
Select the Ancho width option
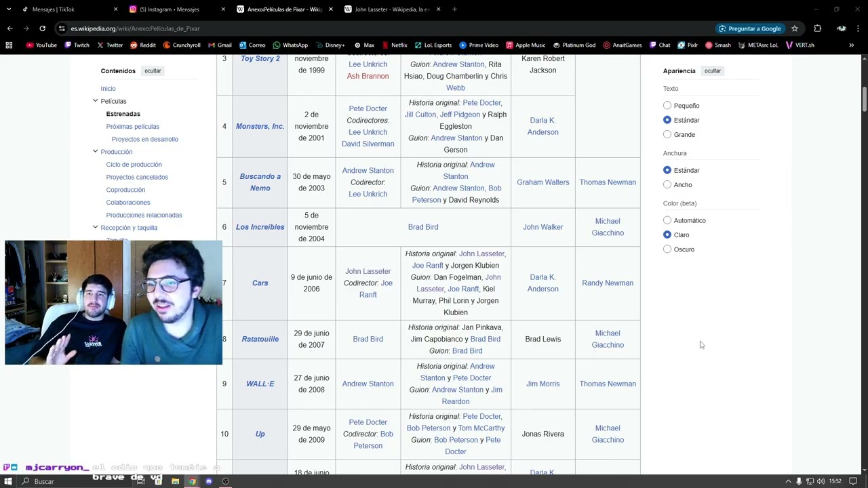point(667,184)
